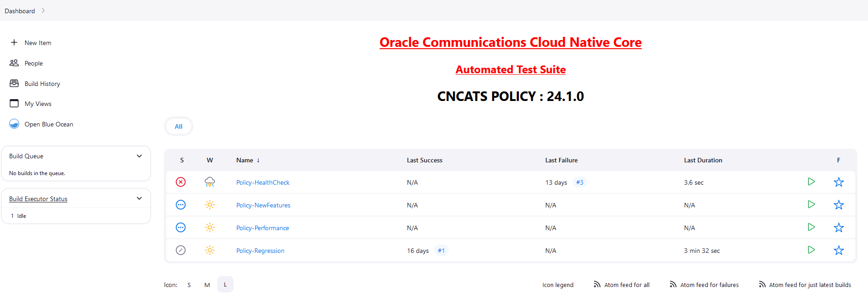Open the Policy-HealthCheck job
Screen dimensions: 868x302
pos(263,182)
